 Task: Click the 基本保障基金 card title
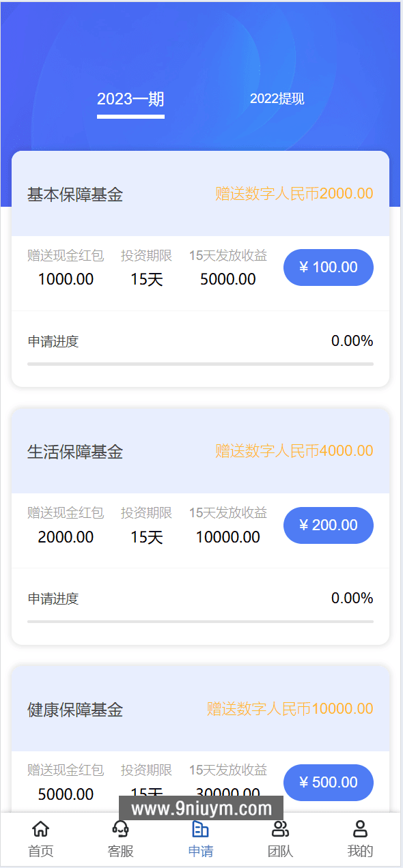[x=74, y=194]
